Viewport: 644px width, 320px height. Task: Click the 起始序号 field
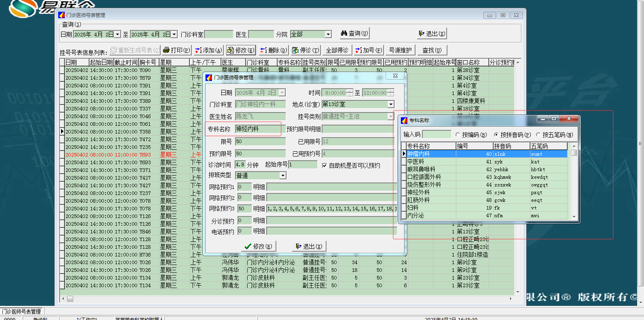pyautogui.click(x=303, y=165)
